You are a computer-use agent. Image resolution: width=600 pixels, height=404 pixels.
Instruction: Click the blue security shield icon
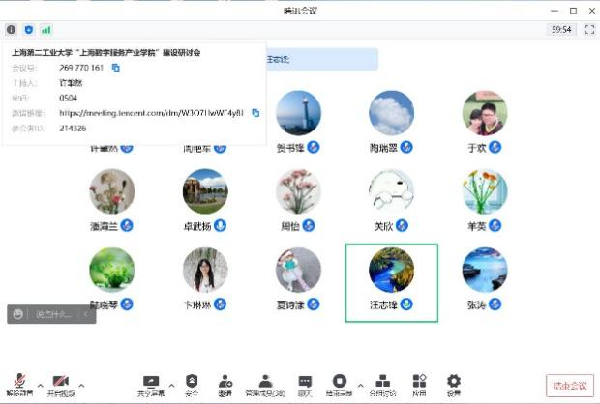[28, 30]
